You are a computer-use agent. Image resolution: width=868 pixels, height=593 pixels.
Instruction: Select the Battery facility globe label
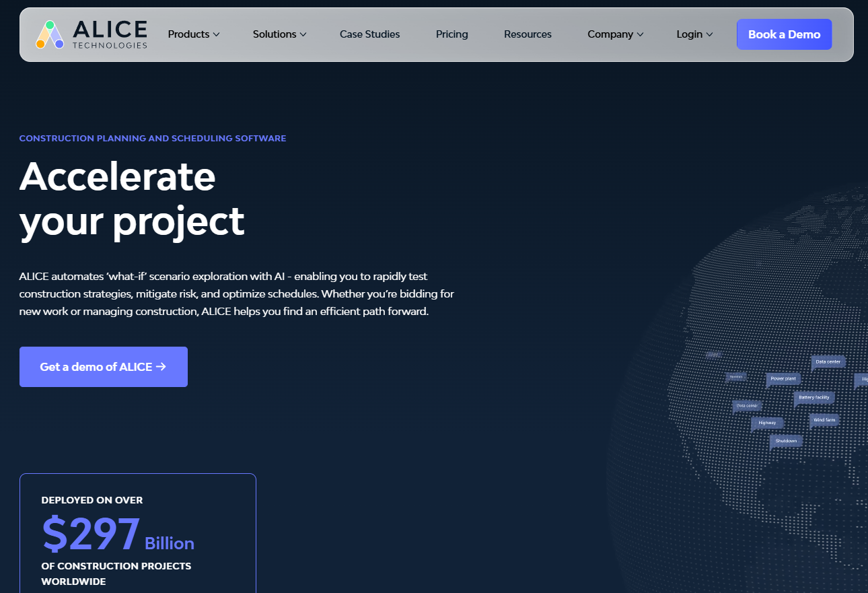click(x=814, y=398)
